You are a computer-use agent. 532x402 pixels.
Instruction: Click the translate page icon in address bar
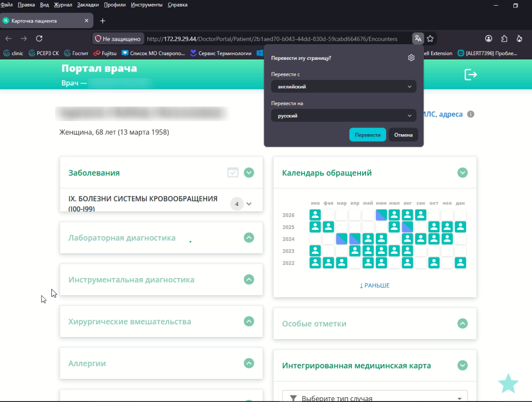(x=418, y=39)
